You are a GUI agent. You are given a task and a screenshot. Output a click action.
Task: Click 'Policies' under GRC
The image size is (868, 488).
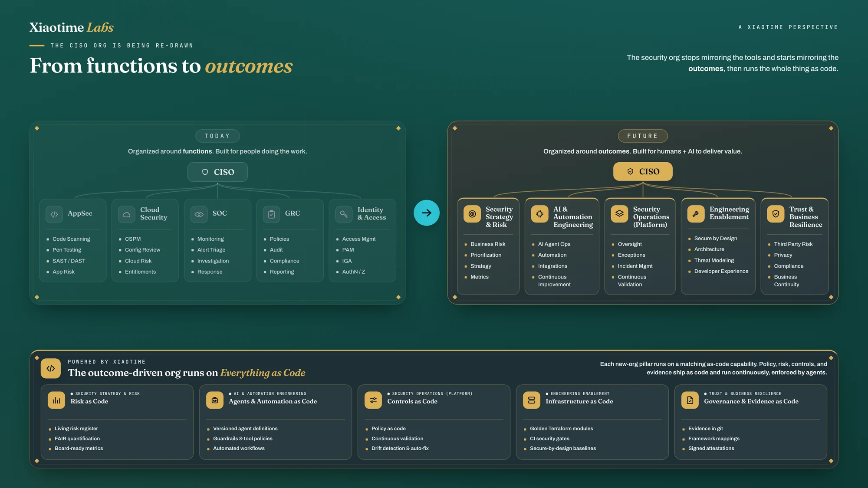[x=279, y=239]
